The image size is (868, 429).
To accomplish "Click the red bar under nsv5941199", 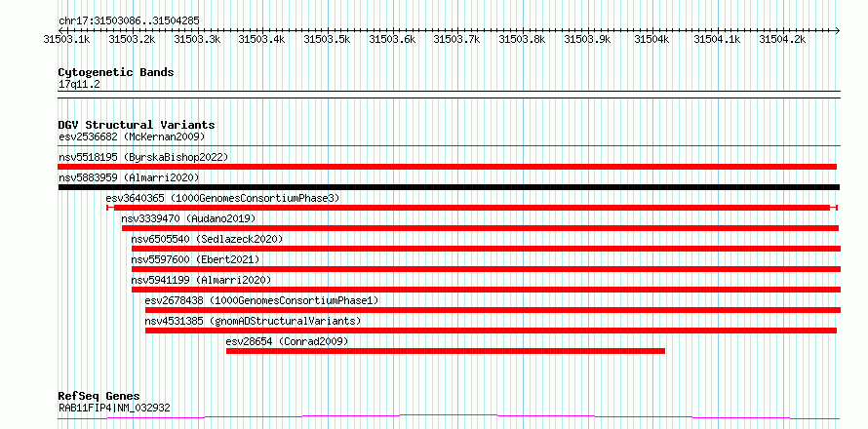I will (486, 290).
